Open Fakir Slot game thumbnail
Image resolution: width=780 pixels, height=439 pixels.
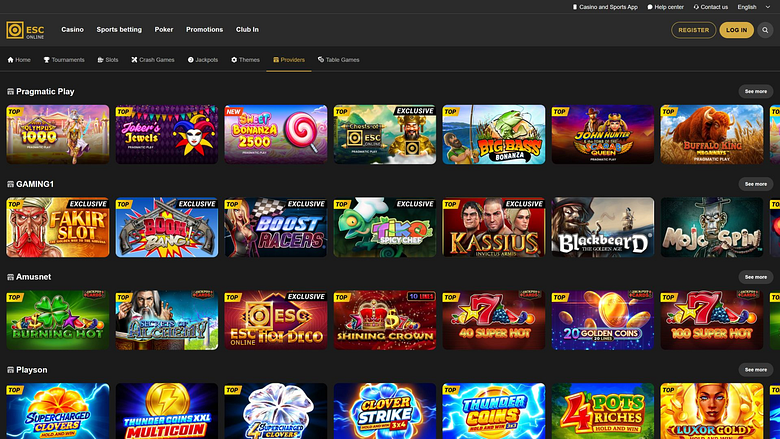[58, 227]
